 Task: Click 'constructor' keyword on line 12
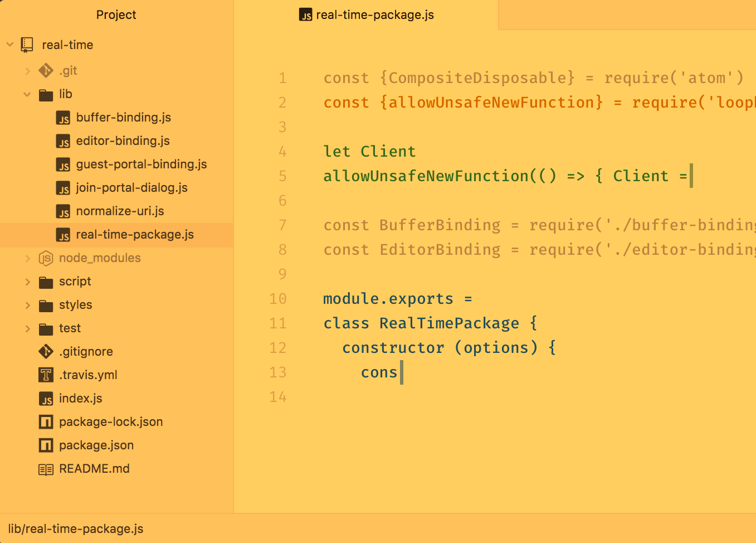pyautogui.click(x=393, y=348)
